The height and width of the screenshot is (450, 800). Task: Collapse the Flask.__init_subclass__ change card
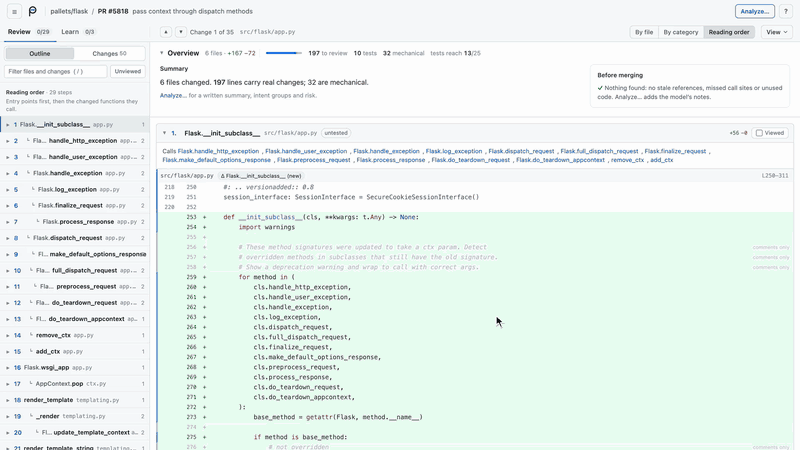pyautogui.click(x=164, y=133)
